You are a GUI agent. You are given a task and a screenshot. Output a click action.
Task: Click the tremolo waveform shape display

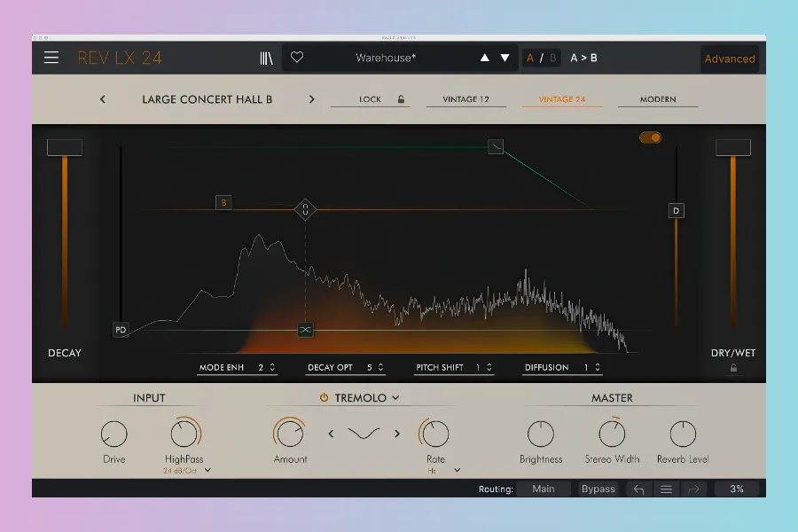click(x=364, y=434)
